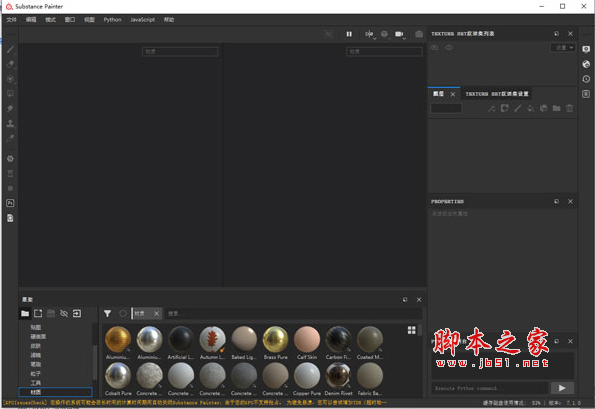Click the Execute Python command input field

pos(490,388)
